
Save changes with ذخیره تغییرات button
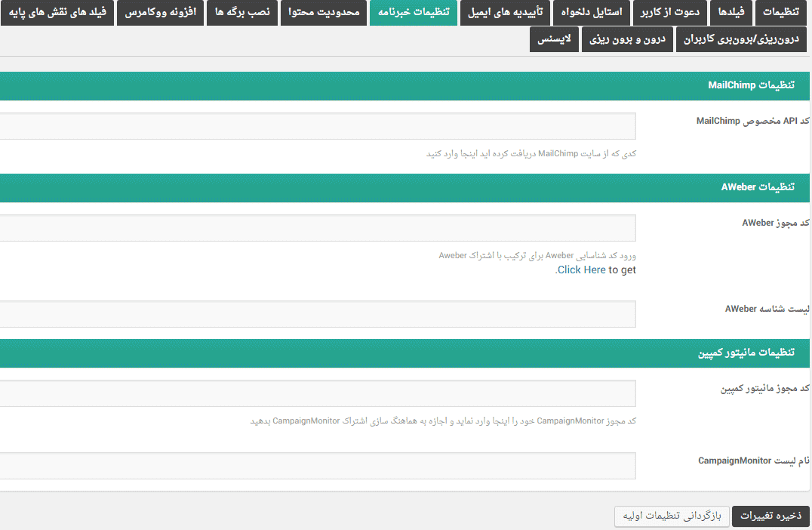[770, 516]
